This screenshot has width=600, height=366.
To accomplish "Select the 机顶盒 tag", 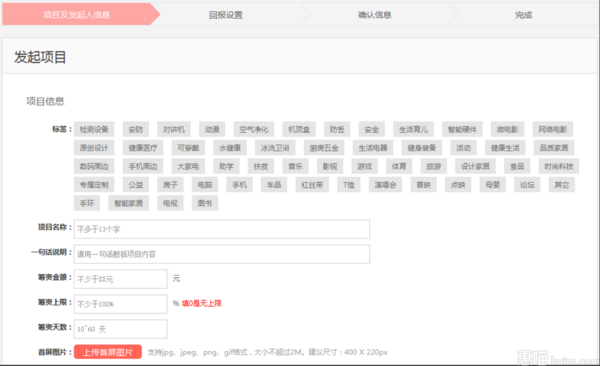I will (299, 129).
